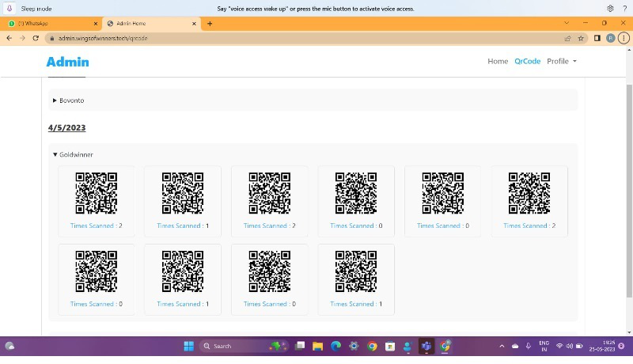Open the Profile dropdown menu
The width and height of the screenshot is (633, 364).
(x=561, y=61)
